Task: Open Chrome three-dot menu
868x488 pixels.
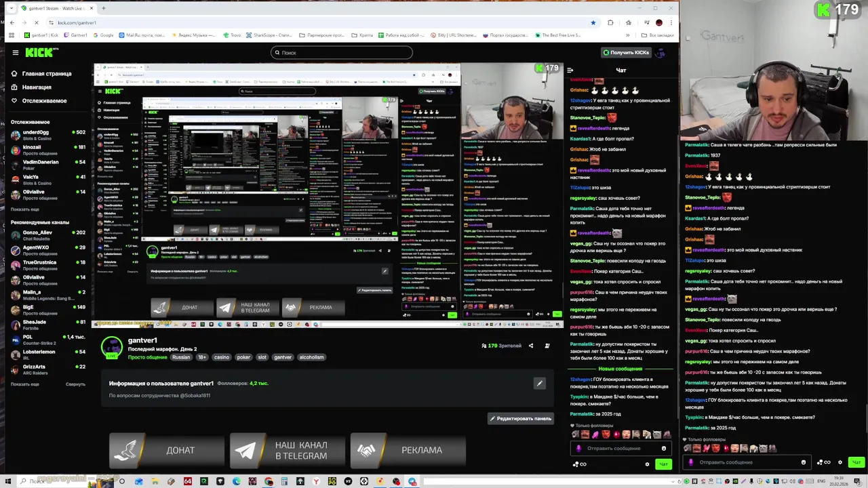Action: click(671, 22)
